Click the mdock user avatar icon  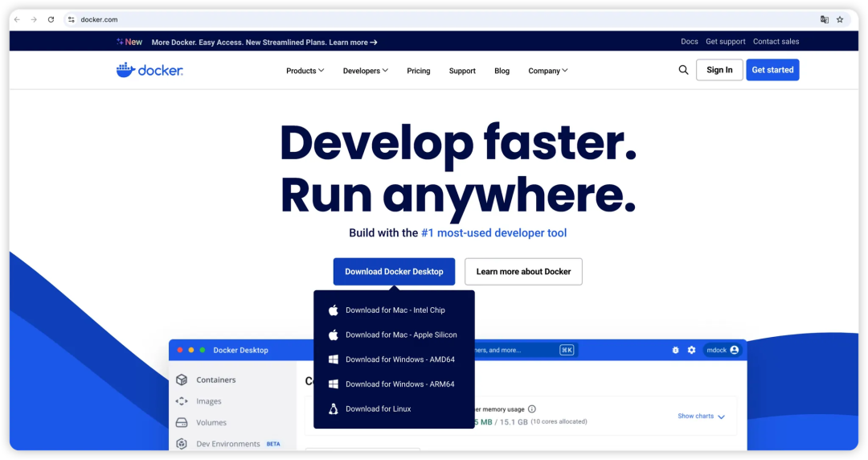coord(734,351)
